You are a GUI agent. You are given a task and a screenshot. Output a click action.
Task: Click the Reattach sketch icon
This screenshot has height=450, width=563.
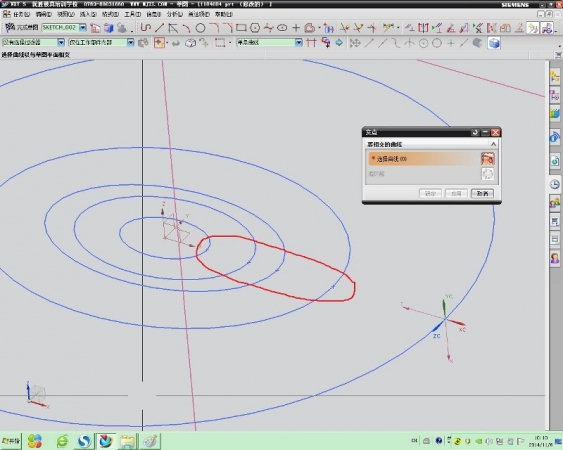click(x=108, y=28)
